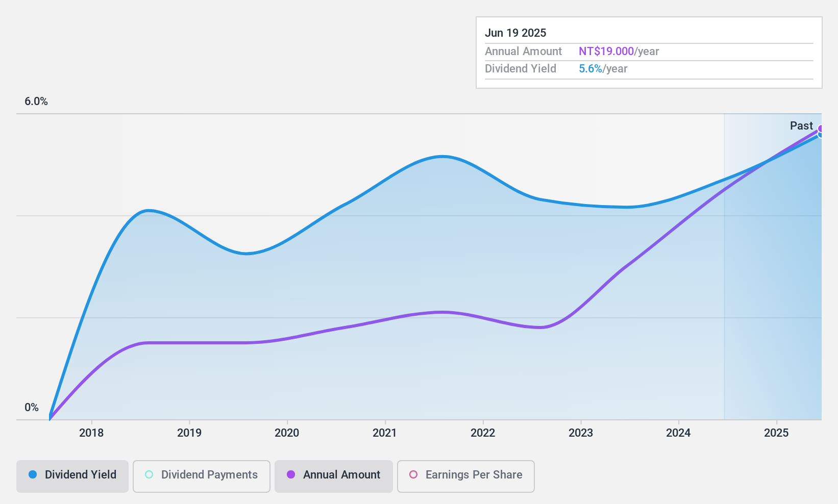Click the blue Dividend Yield legend dot
Image resolution: width=838 pixels, height=504 pixels.
(33, 474)
